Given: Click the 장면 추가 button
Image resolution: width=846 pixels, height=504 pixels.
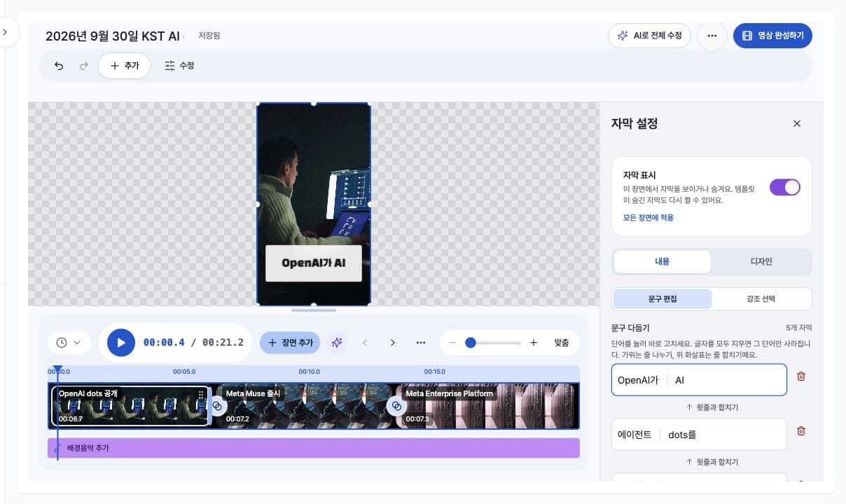Looking at the screenshot, I should click(x=290, y=343).
